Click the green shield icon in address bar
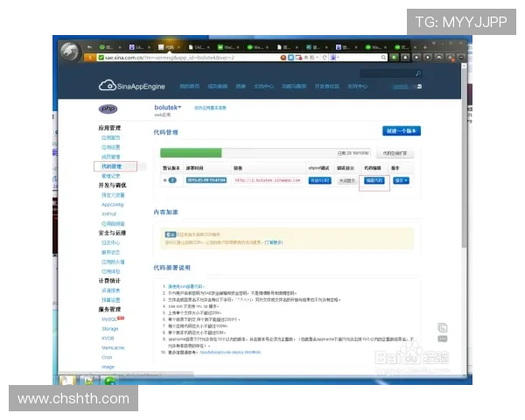 point(101,58)
